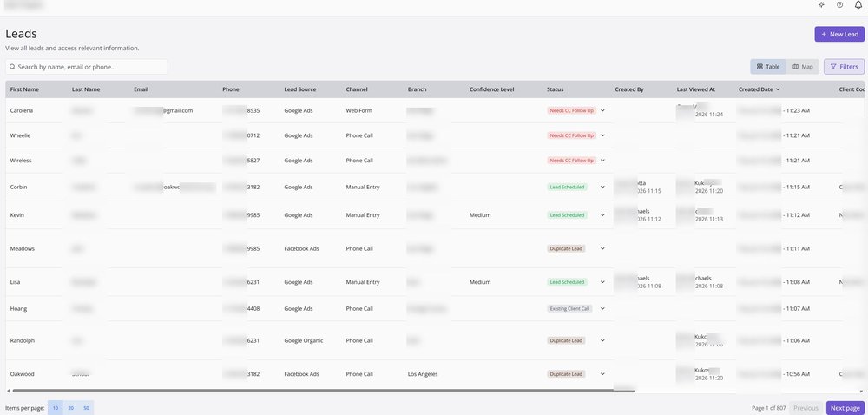Open the help question mark icon
This screenshot has height=415, width=868.
[x=839, y=5]
